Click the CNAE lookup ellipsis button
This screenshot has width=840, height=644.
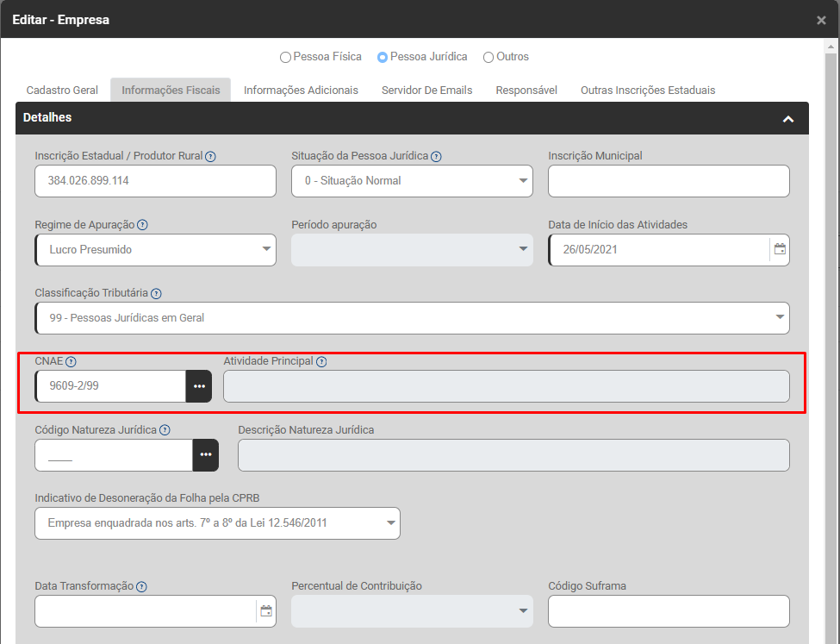(199, 386)
